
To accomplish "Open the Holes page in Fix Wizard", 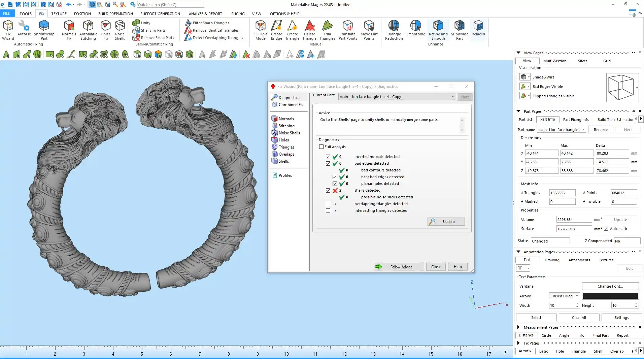I will coord(283,140).
